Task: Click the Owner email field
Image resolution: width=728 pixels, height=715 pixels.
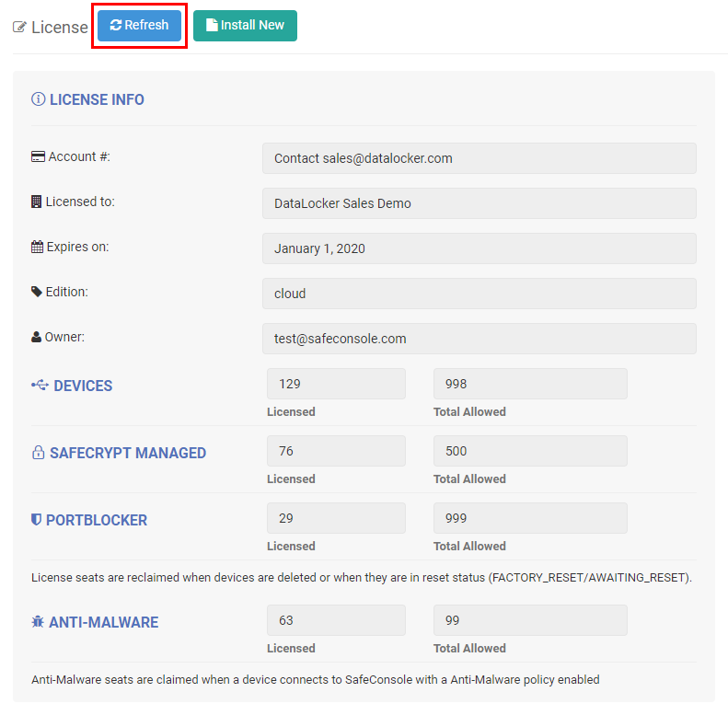Action: point(480,339)
